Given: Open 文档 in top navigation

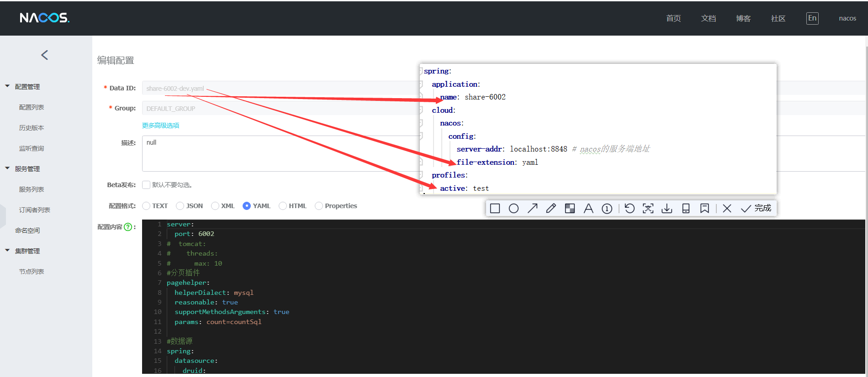Looking at the screenshot, I should coord(709,18).
